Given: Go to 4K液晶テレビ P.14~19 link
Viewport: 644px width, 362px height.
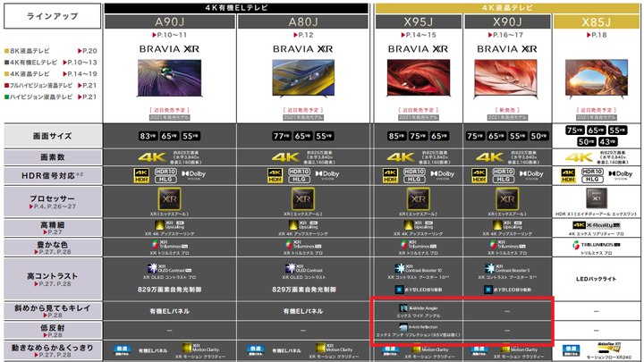Looking at the screenshot, I should (50, 74).
